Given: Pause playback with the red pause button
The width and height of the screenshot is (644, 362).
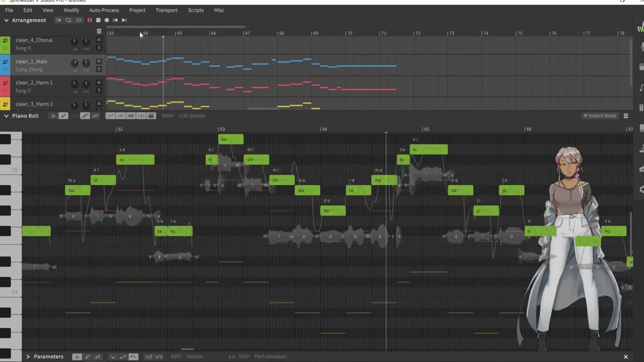Looking at the screenshot, I should pyautogui.click(x=90, y=20).
